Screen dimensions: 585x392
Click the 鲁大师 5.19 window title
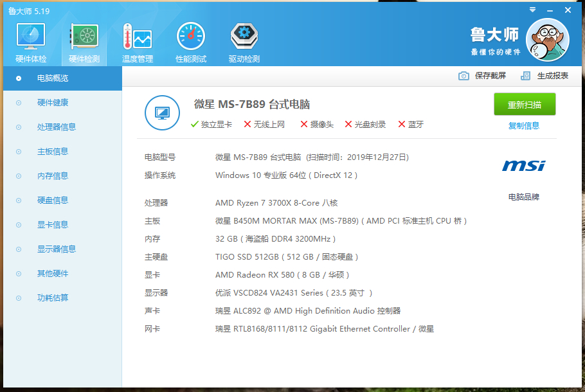[x=29, y=11]
